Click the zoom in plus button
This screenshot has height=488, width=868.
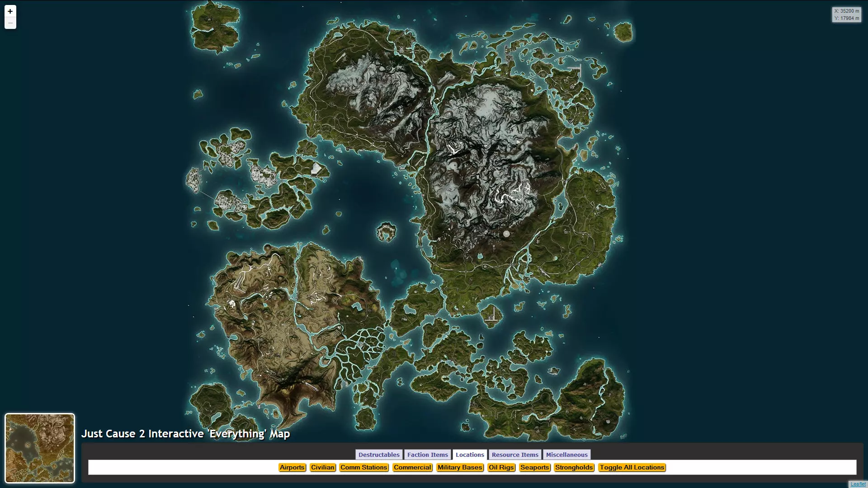10,11
